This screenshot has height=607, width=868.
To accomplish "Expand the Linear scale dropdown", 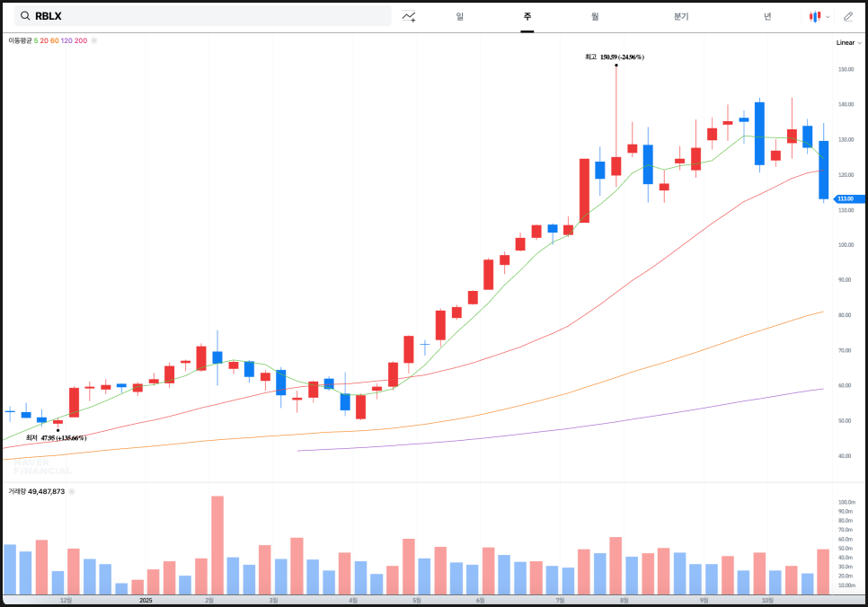I will tap(847, 42).
